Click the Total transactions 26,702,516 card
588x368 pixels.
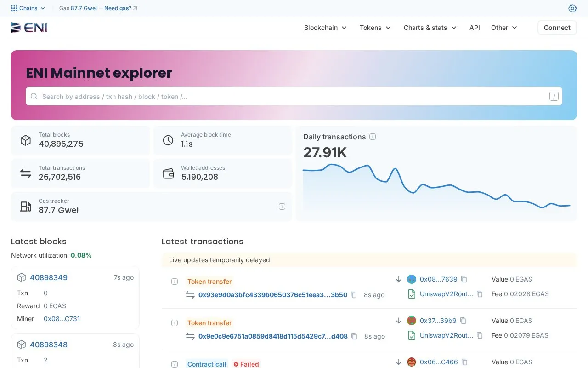click(80, 173)
